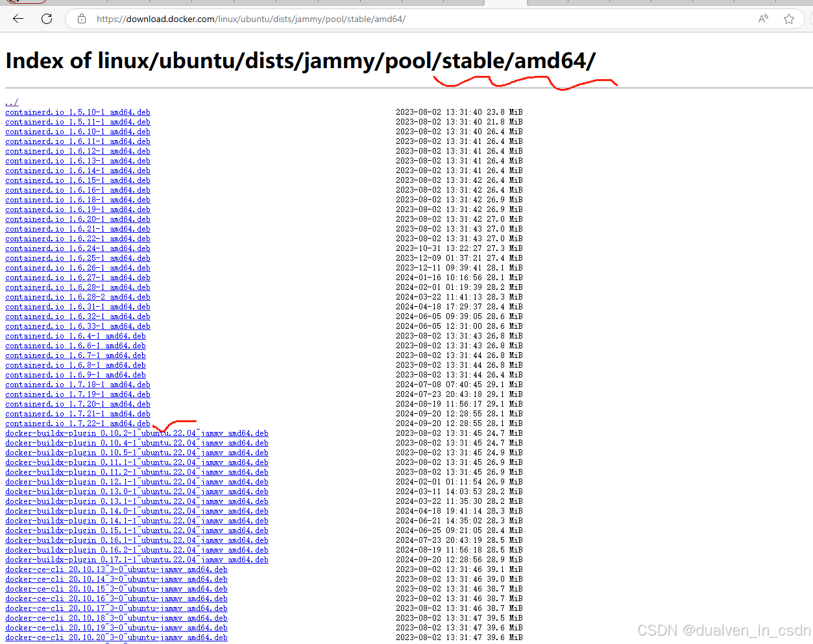Screen dimensions: 813x644
Task: Download containerd.io 1.7.22-1 amd64.deb
Action: coord(78,423)
